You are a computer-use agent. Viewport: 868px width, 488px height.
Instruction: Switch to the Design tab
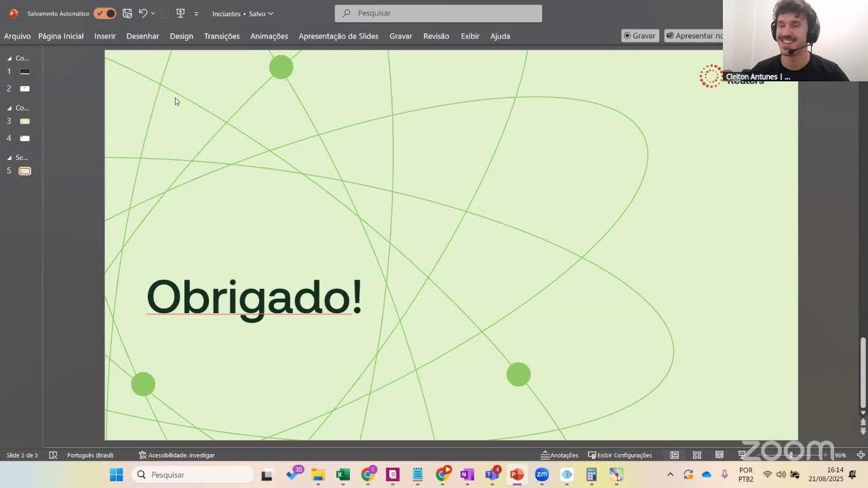point(181,36)
